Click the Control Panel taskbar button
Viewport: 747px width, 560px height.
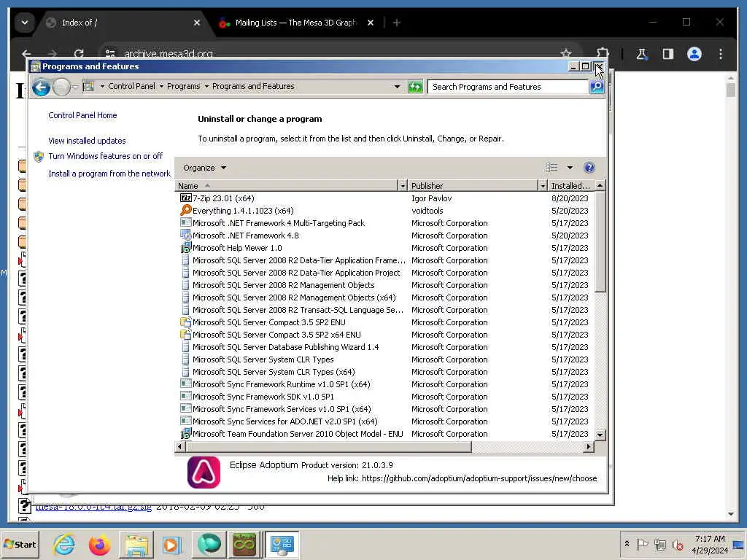tap(282, 545)
